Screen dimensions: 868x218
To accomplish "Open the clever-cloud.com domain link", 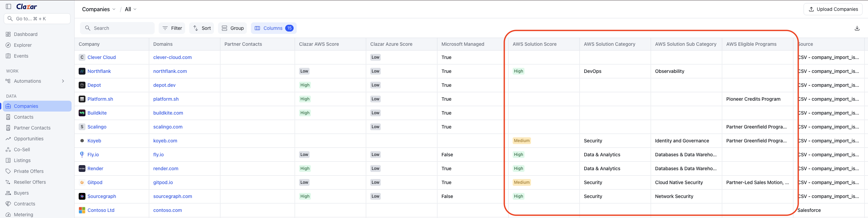I will (172, 57).
